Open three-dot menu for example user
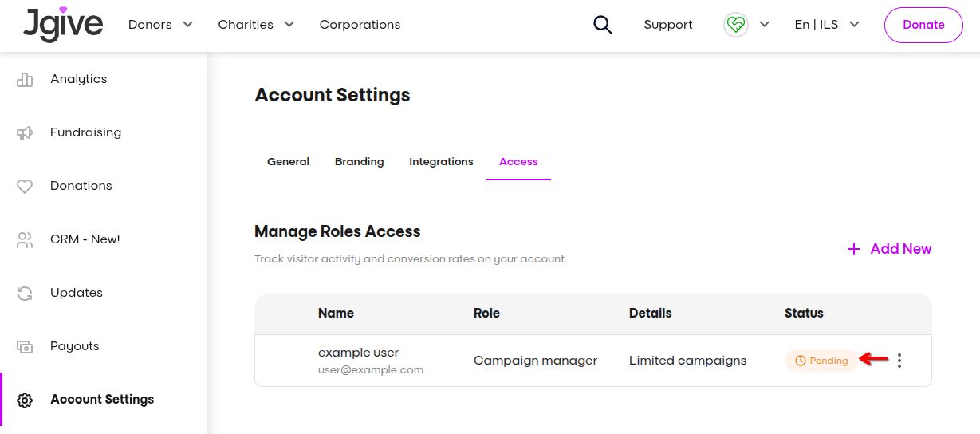 [x=899, y=361]
